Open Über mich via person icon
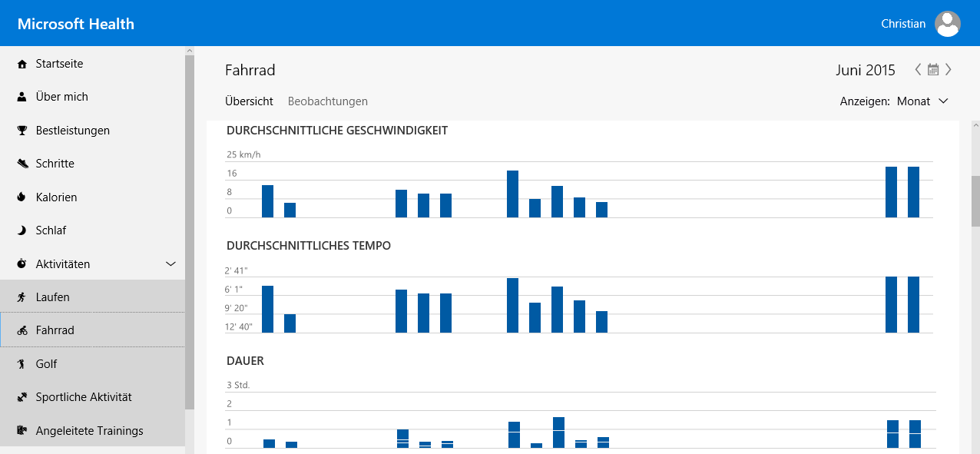 tap(22, 97)
